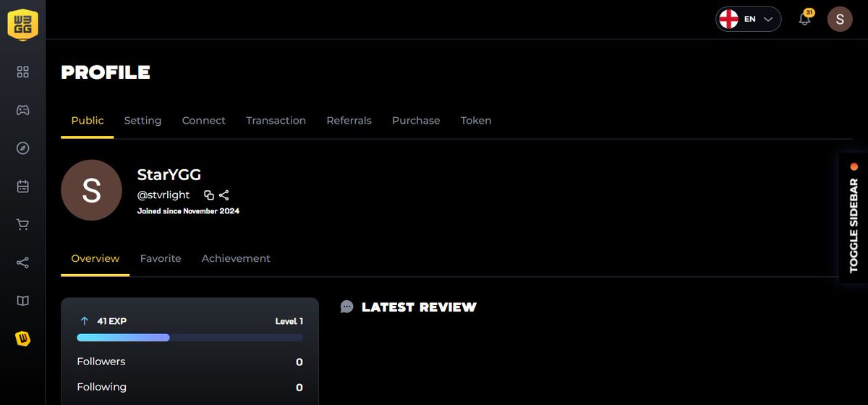This screenshot has height=405, width=868.
Task: Click the LATEST REVIEW heading
Action: [419, 307]
